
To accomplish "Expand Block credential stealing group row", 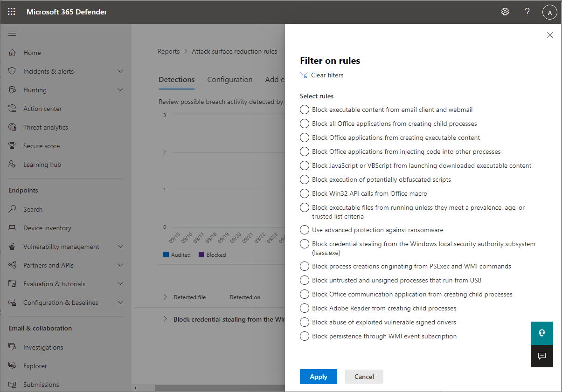I will (165, 319).
